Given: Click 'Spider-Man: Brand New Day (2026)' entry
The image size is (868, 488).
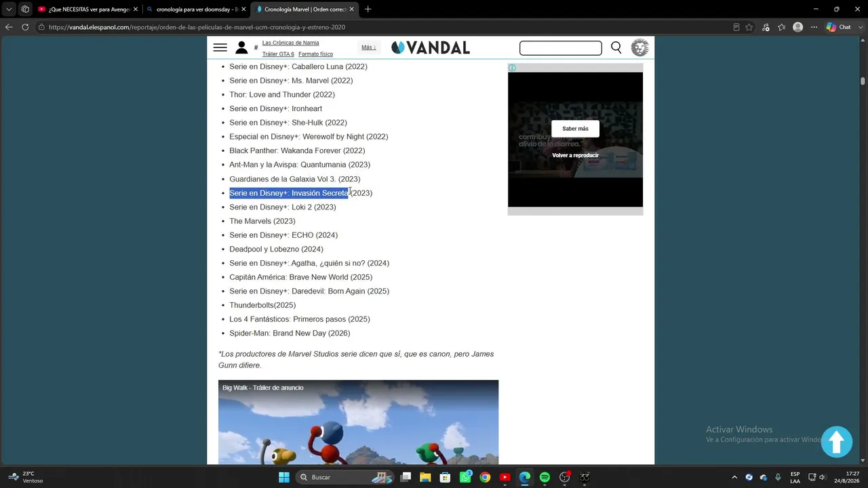Looking at the screenshot, I should [290, 333].
